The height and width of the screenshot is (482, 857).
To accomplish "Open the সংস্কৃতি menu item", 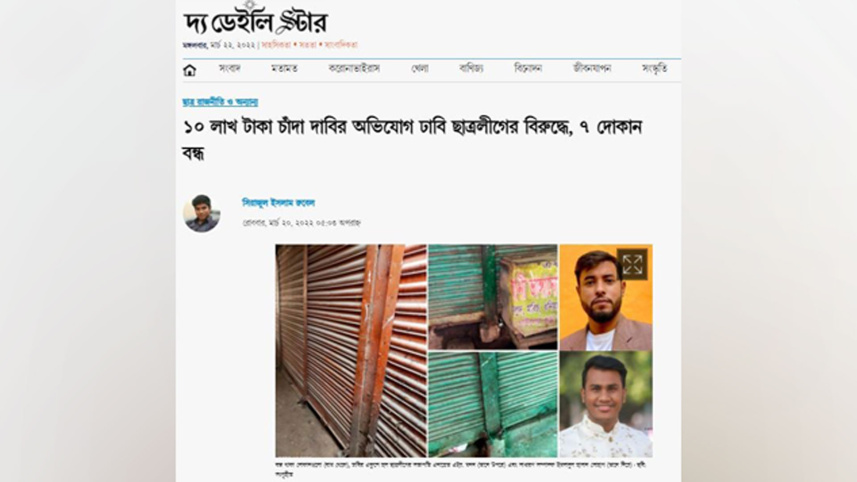I will [654, 68].
